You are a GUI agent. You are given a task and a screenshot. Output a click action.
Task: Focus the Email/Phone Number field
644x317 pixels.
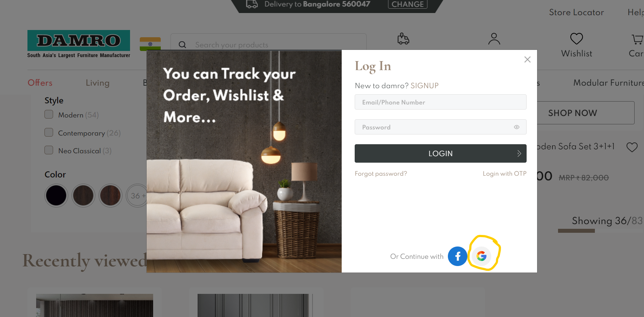[x=440, y=102]
